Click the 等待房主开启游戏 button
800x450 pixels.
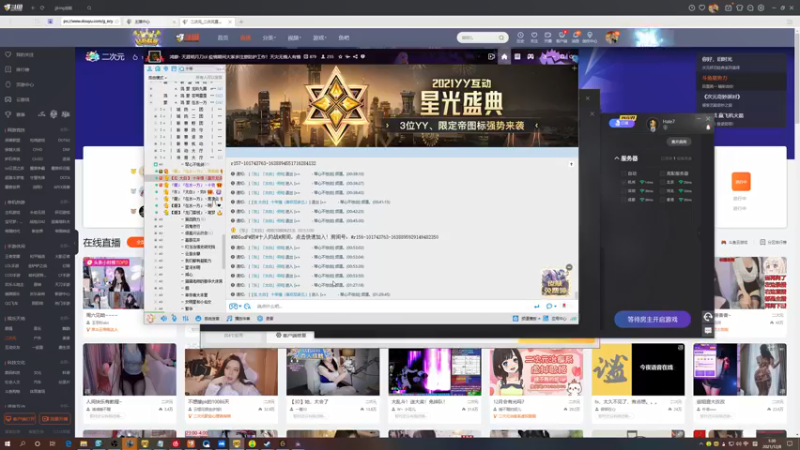tap(652, 319)
